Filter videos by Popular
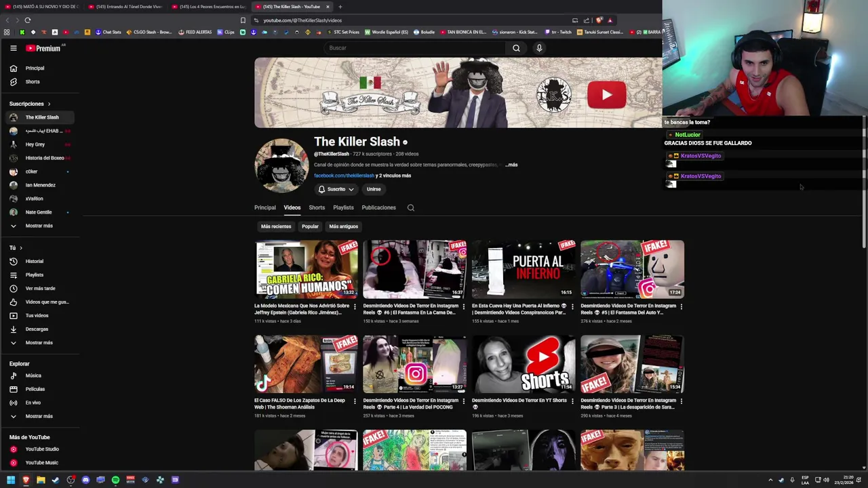Image resolution: width=868 pixels, height=488 pixels. tap(310, 226)
